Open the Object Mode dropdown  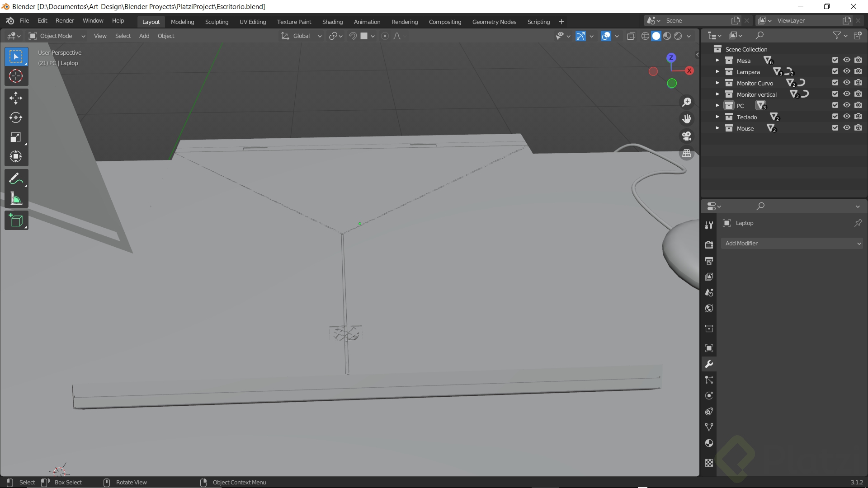[57, 36]
